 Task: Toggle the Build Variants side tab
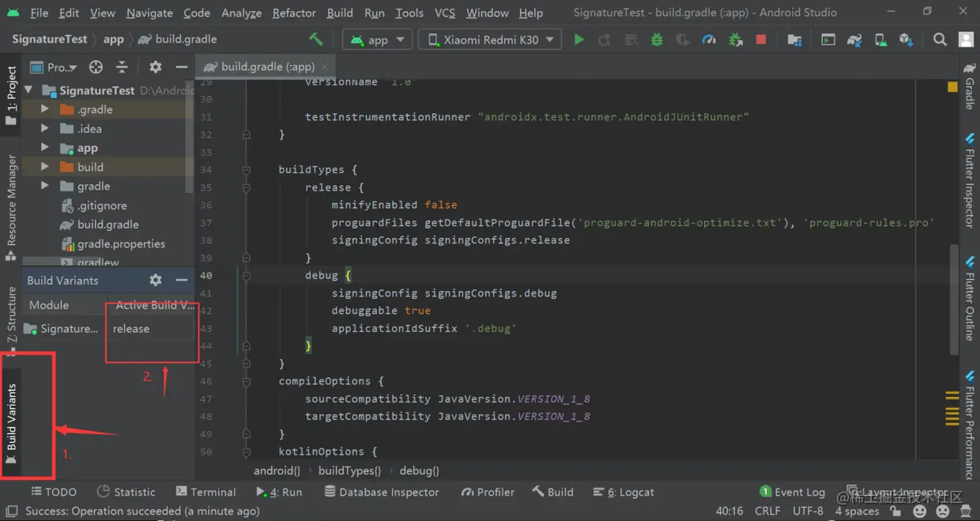click(11, 424)
